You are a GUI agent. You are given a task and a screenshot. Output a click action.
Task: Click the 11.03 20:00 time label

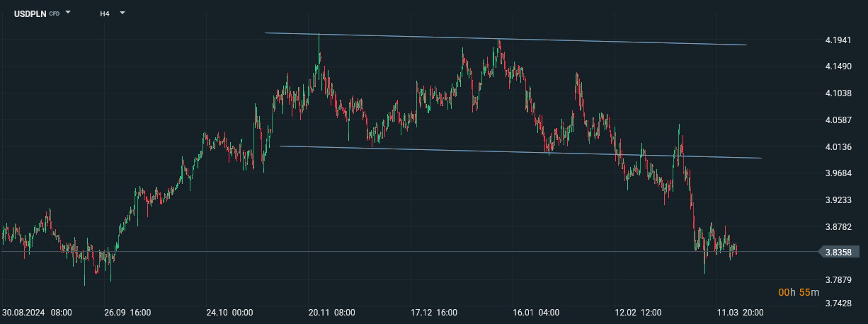point(739,312)
